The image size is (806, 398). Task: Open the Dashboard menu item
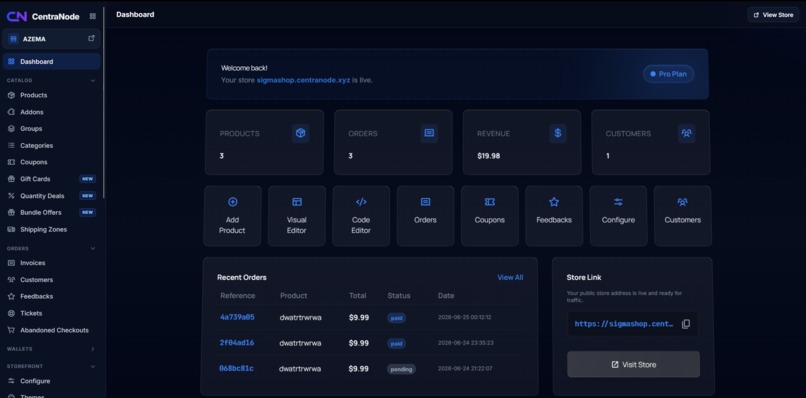(51, 62)
